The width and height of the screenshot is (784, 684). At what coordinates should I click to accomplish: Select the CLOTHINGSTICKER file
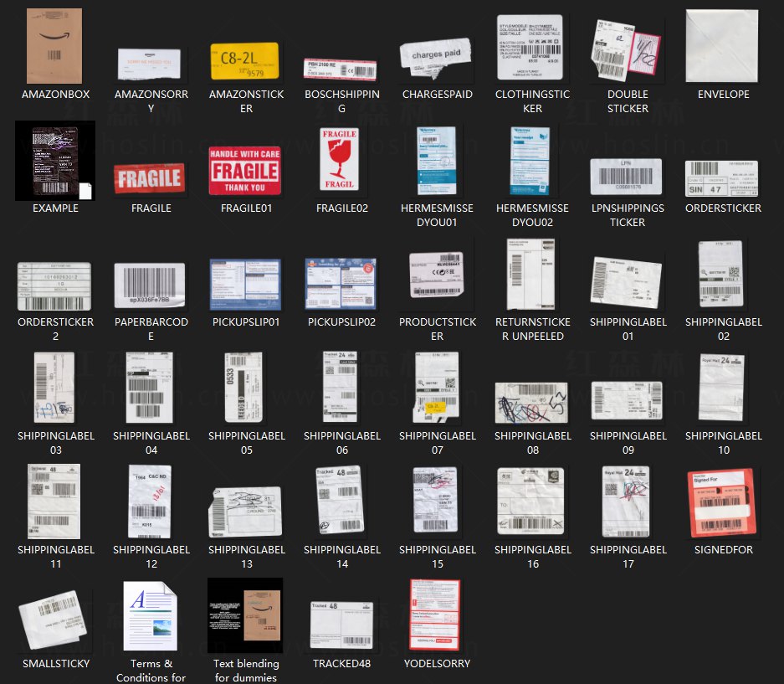coord(530,47)
